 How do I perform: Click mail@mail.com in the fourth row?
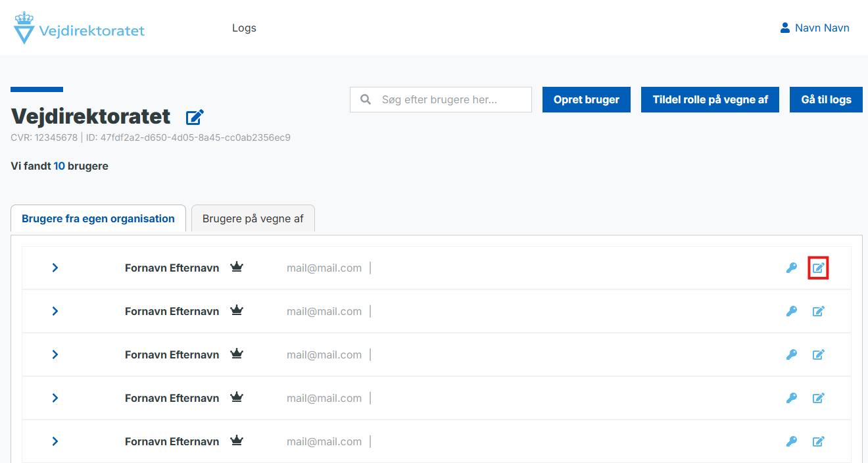point(324,398)
